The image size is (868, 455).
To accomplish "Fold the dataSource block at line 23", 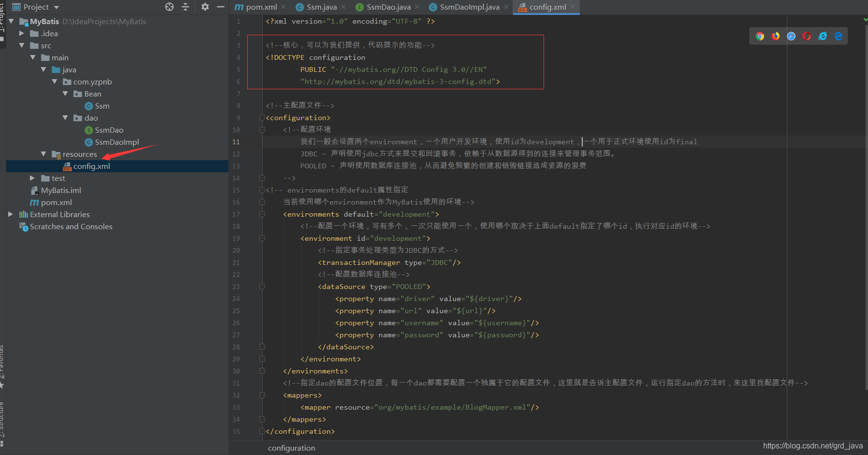I will [x=262, y=287].
